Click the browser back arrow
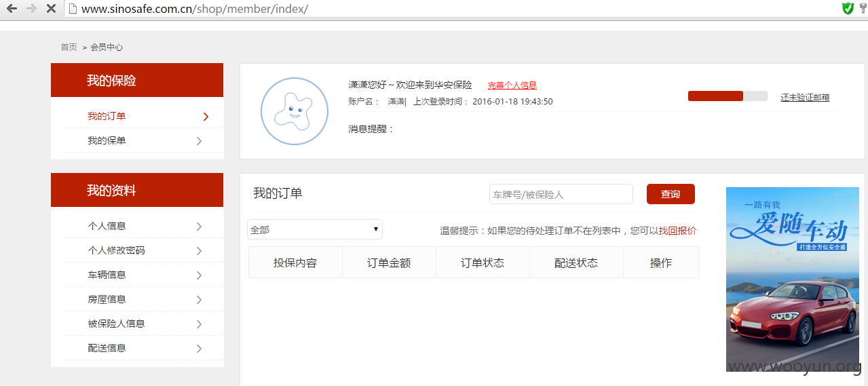This screenshot has width=868, height=386. coord(12,8)
